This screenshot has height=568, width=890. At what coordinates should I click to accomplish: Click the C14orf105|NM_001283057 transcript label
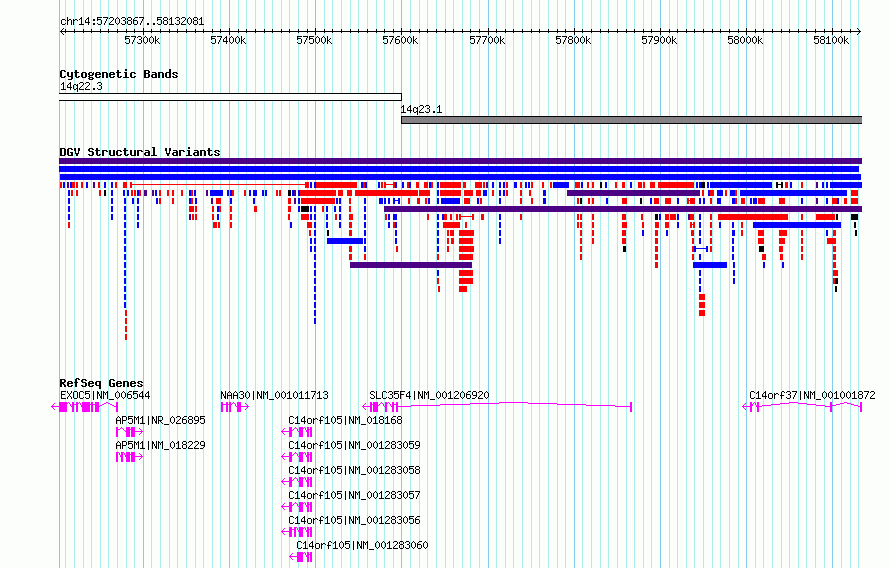tap(354, 495)
